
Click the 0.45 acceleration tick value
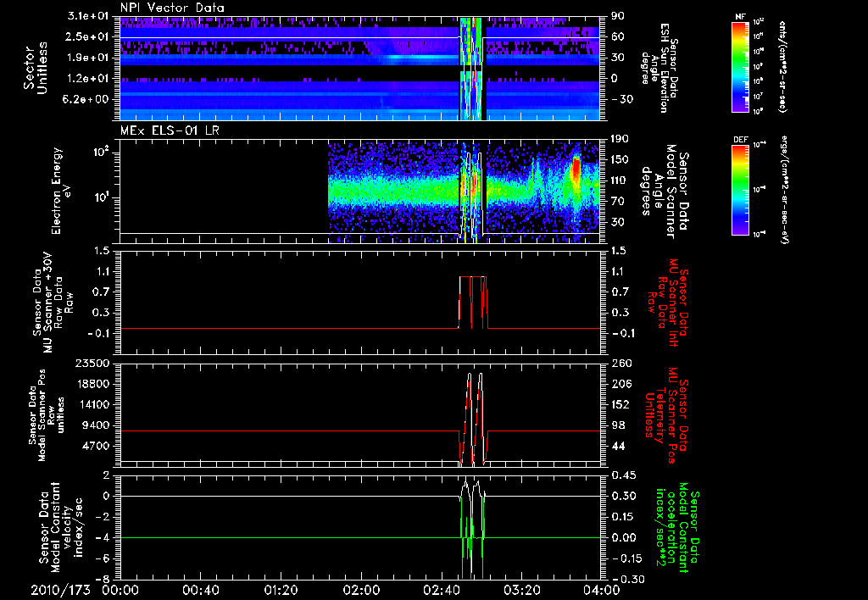tap(623, 475)
